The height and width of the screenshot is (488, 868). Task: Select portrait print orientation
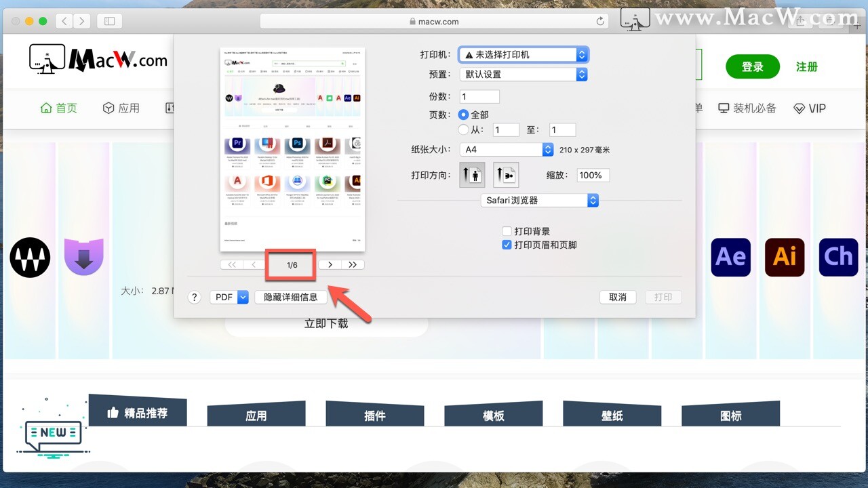(x=471, y=174)
